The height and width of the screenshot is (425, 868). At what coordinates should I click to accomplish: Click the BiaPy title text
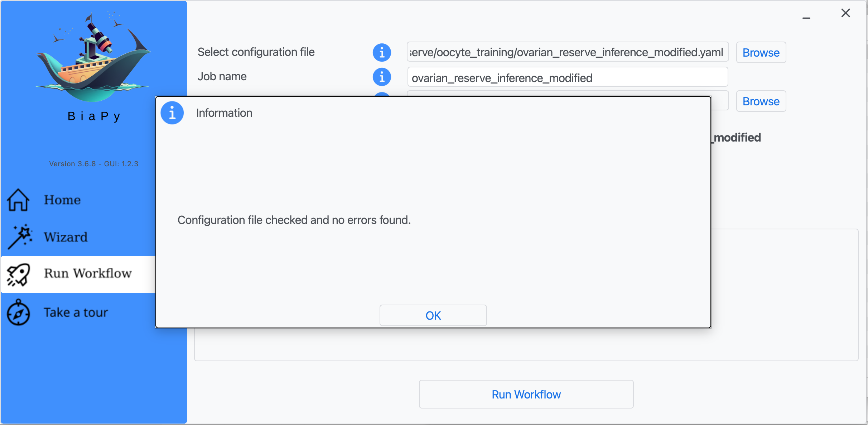[94, 116]
